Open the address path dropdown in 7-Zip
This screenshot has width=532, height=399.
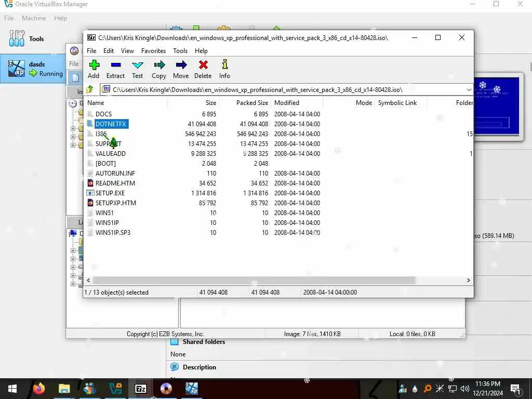tap(469, 90)
